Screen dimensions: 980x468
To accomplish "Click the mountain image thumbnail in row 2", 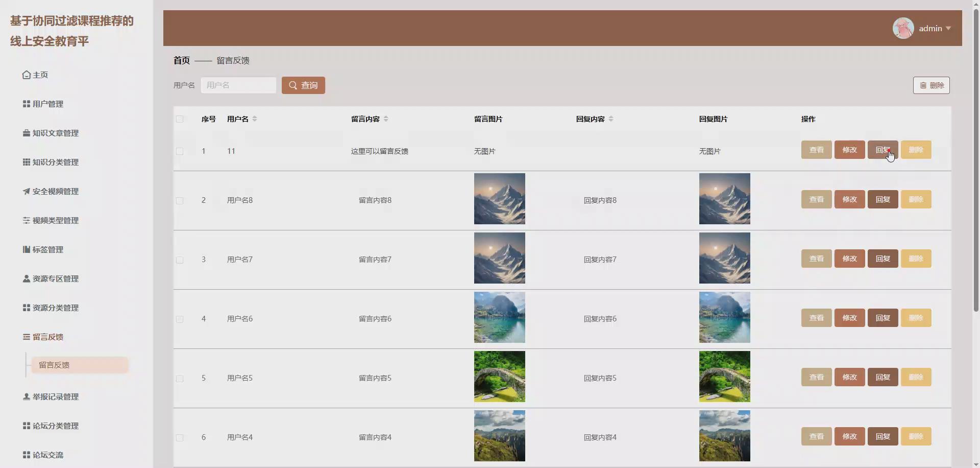I will pos(499,199).
